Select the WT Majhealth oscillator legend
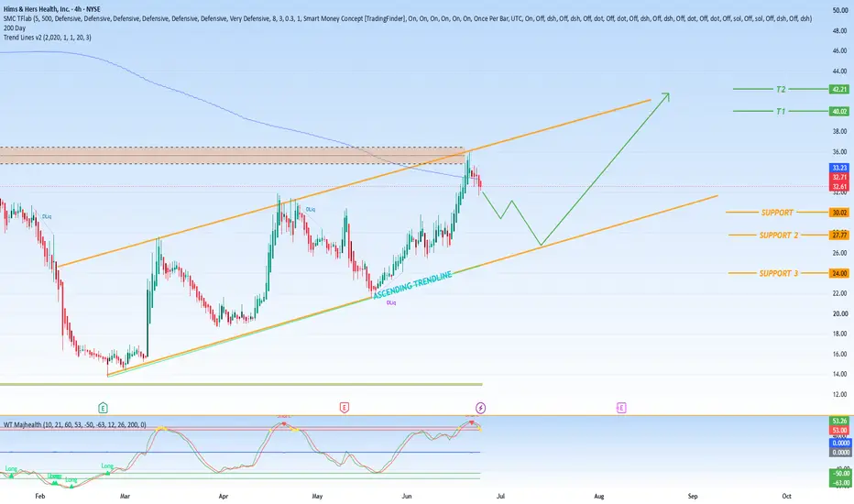Viewport: 854px width, 504px height. click(74, 424)
